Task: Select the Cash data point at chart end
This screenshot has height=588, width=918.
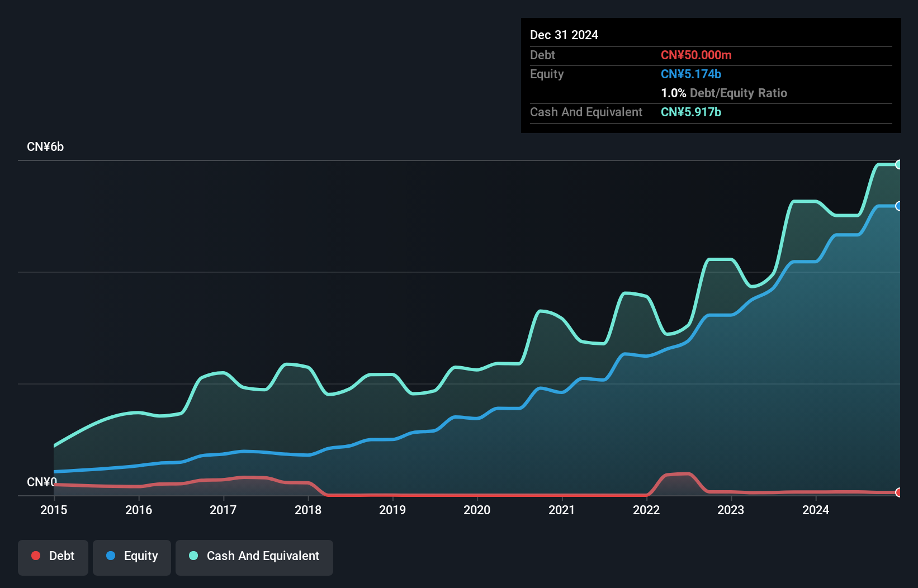Action: pyautogui.click(x=898, y=164)
